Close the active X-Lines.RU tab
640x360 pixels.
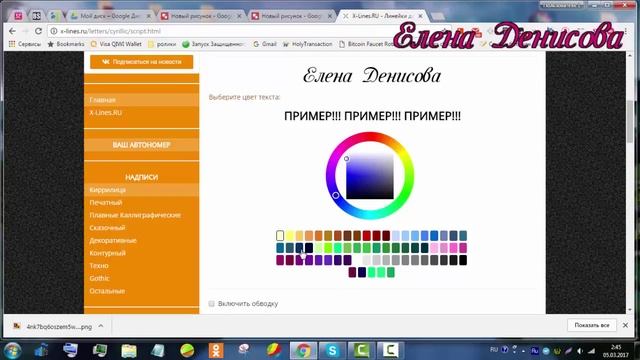tap(420, 16)
